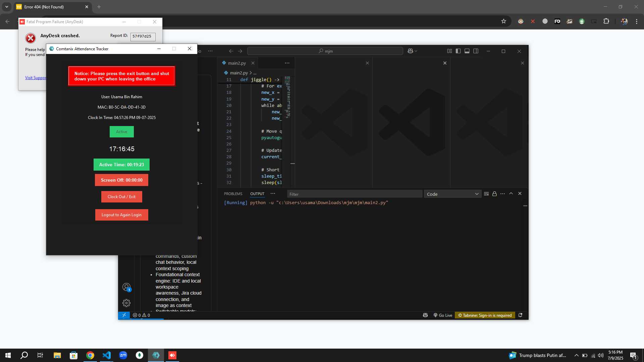Open the globe extension in Chrome toolbar
This screenshot has width=644, height=362.
tap(545, 21)
